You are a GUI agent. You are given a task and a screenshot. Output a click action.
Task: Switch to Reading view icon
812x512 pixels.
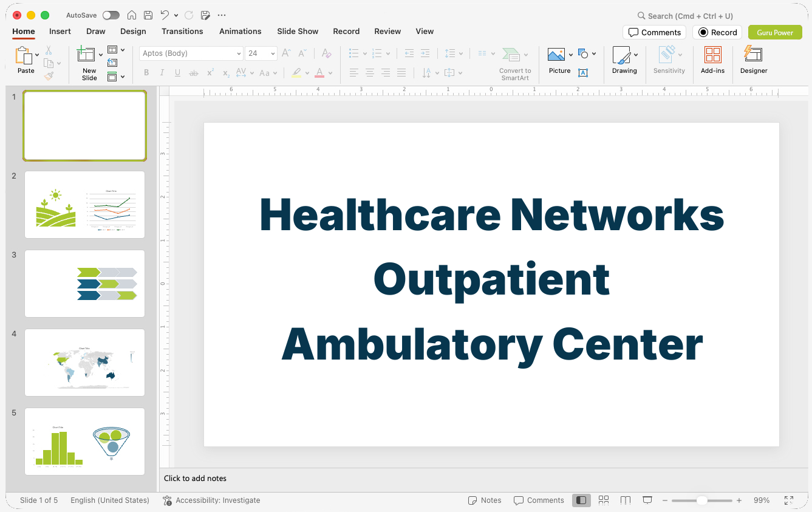click(x=626, y=500)
